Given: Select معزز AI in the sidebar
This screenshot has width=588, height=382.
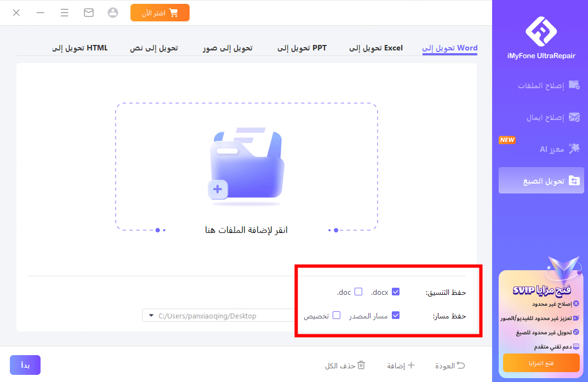Looking at the screenshot, I should click(541, 149).
